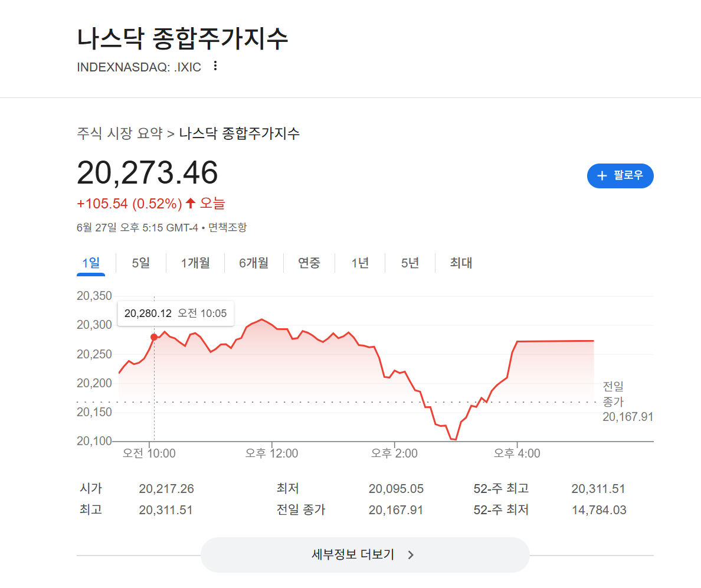Image resolution: width=701 pixels, height=588 pixels.
Task: Click the 오후 2:00 axis label
Action: [394, 453]
